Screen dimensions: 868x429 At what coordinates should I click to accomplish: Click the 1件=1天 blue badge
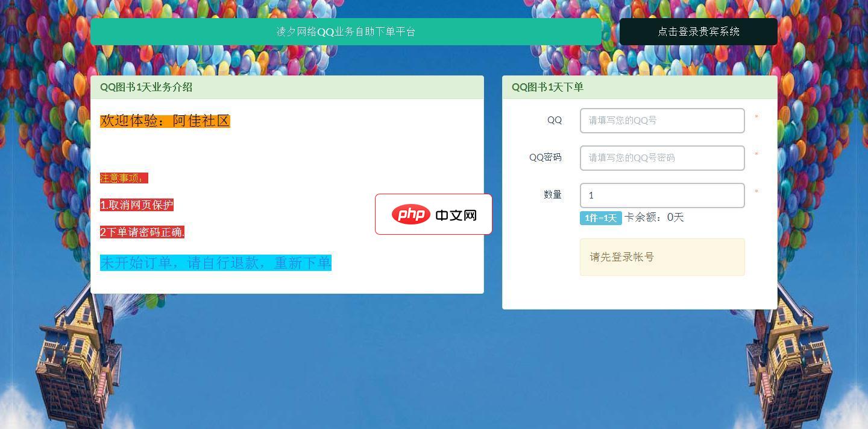point(600,218)
